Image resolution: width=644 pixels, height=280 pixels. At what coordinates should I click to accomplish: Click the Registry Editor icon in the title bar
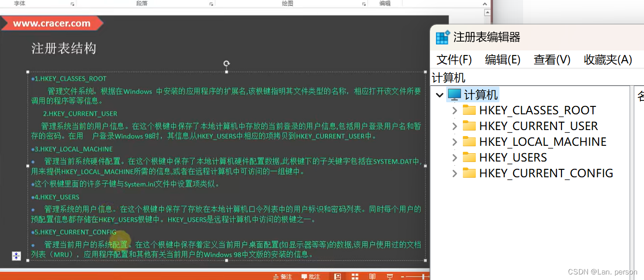click(x=442, y=37)
